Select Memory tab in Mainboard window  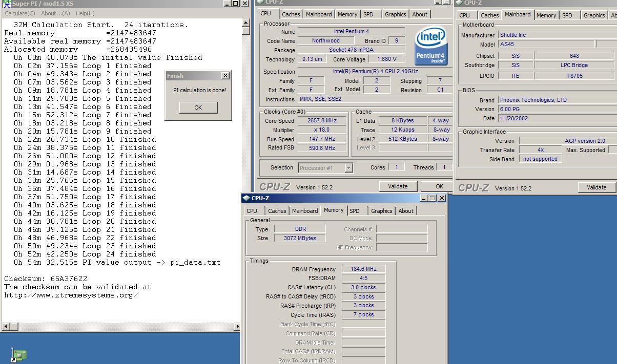pyautogui.click(x=546, y=15)
